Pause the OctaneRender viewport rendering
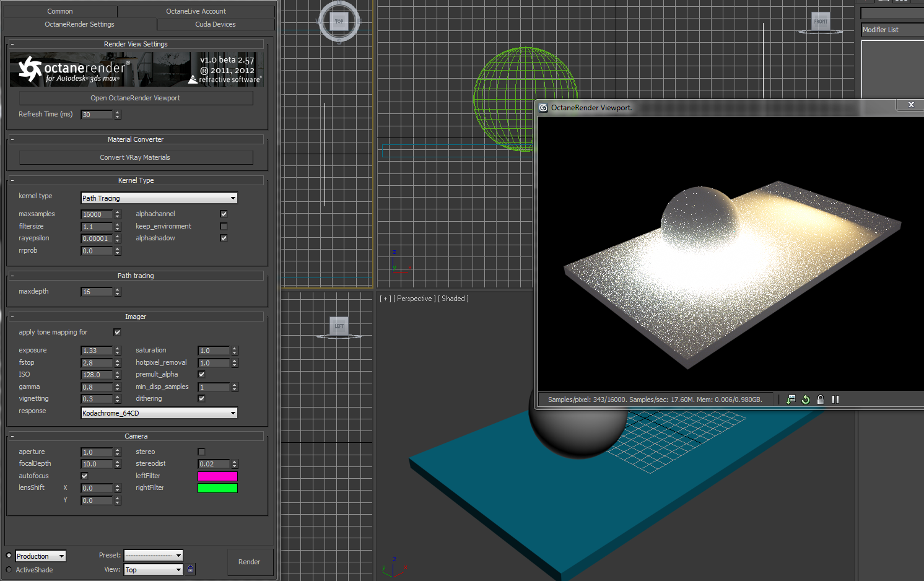This screenshot has height=581, width=924. pos(835,400)
